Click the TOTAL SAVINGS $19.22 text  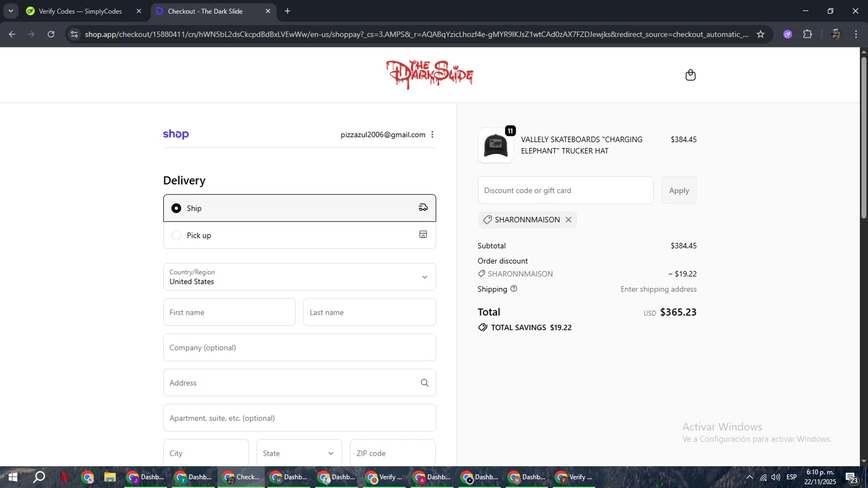pos(531,327)
